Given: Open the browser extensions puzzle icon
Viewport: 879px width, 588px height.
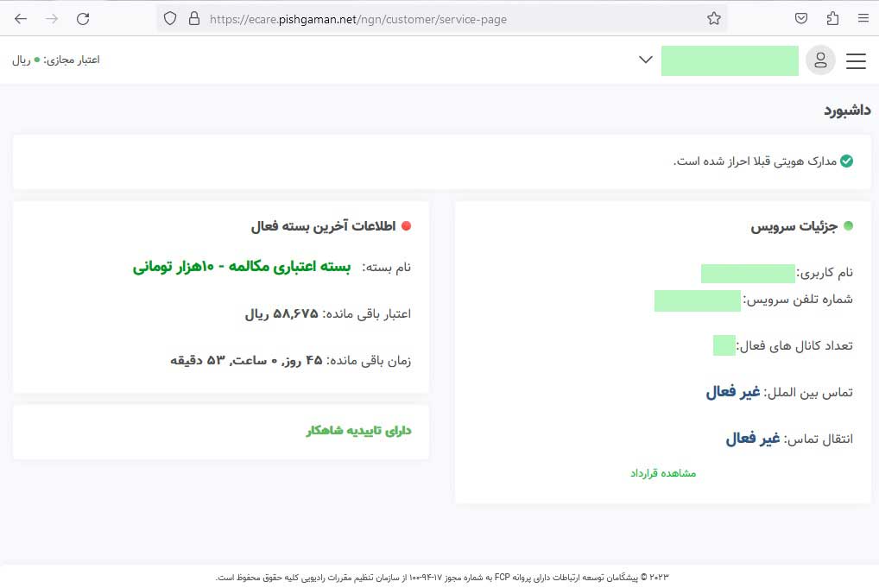Looking at the screenshot, I should tap(832, 18).
